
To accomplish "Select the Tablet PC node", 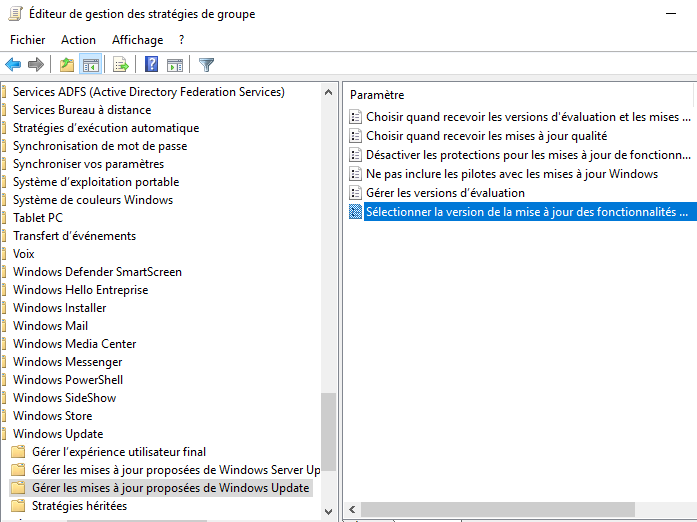I will click(38, 218).
